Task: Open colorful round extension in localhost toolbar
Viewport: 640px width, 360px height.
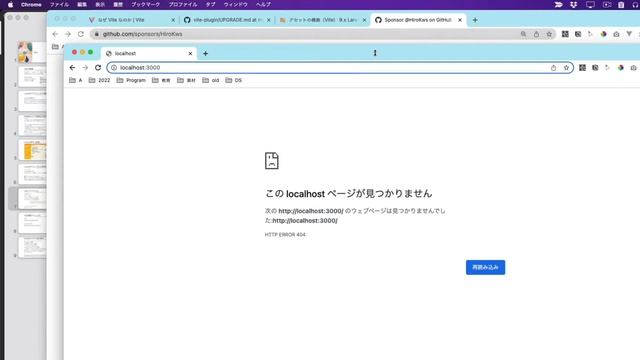Action: [x=620, y=68]
